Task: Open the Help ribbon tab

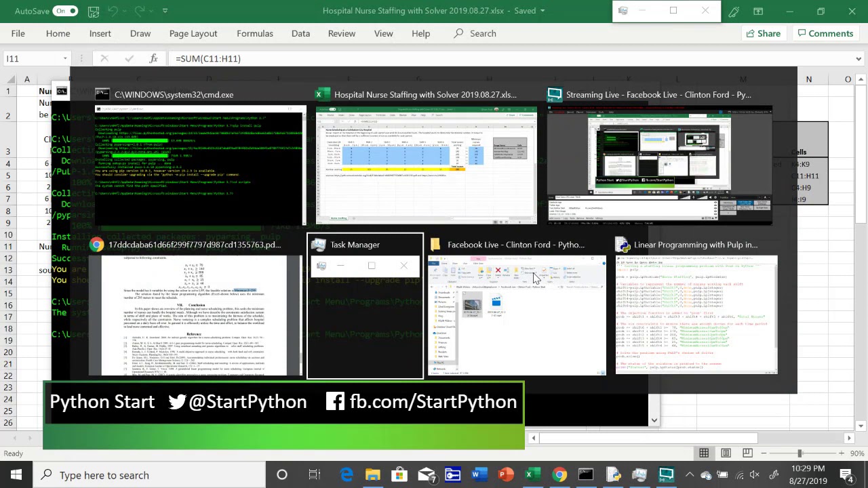Action: point(420,33)
